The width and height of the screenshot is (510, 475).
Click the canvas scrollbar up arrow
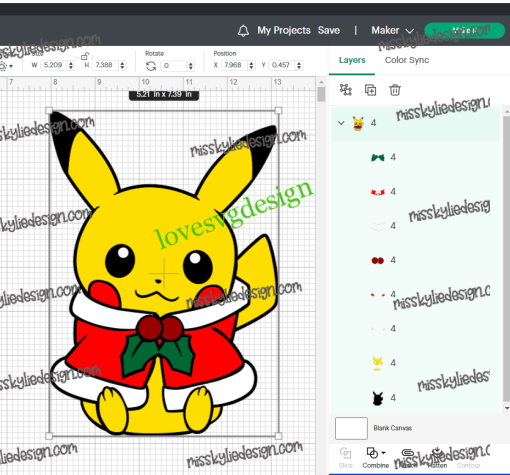(321, 82)
